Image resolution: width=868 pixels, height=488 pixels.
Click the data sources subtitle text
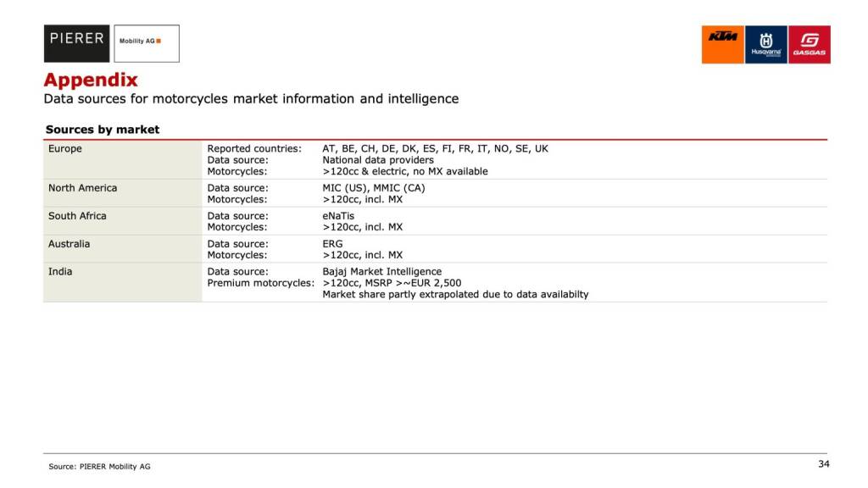251,99
